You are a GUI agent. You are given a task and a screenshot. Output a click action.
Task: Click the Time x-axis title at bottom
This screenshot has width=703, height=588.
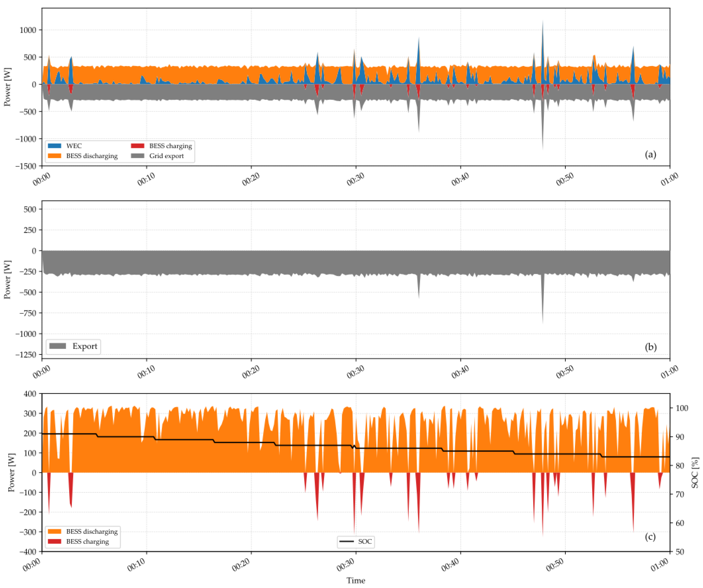(x=355, y=581)
